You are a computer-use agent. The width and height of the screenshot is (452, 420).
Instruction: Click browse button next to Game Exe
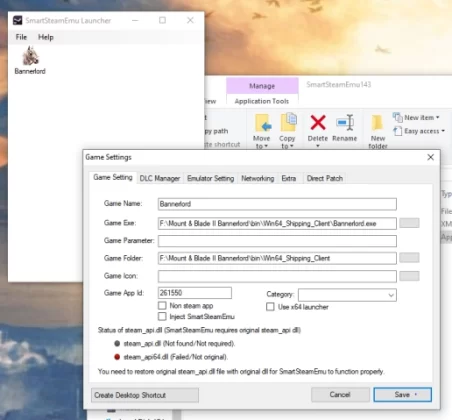[409, 223]
